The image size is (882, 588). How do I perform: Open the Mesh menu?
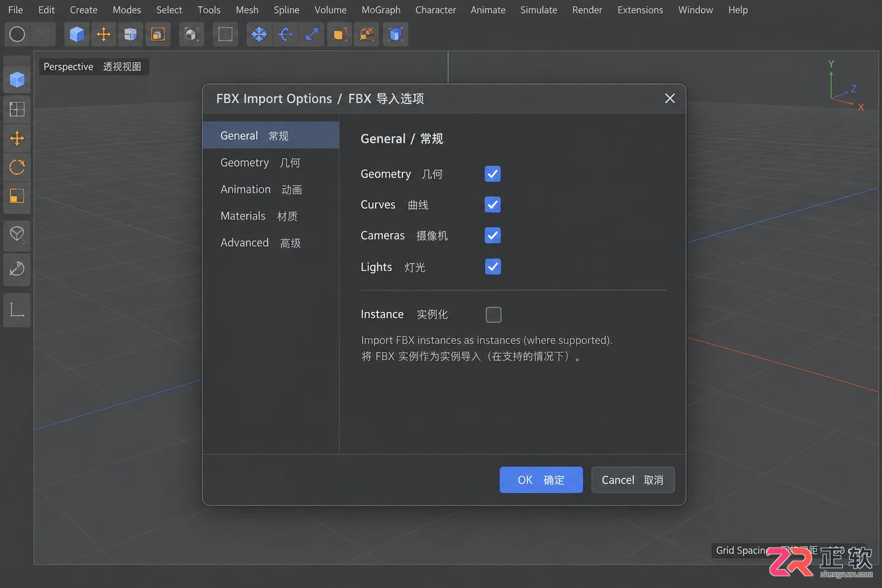247,10
